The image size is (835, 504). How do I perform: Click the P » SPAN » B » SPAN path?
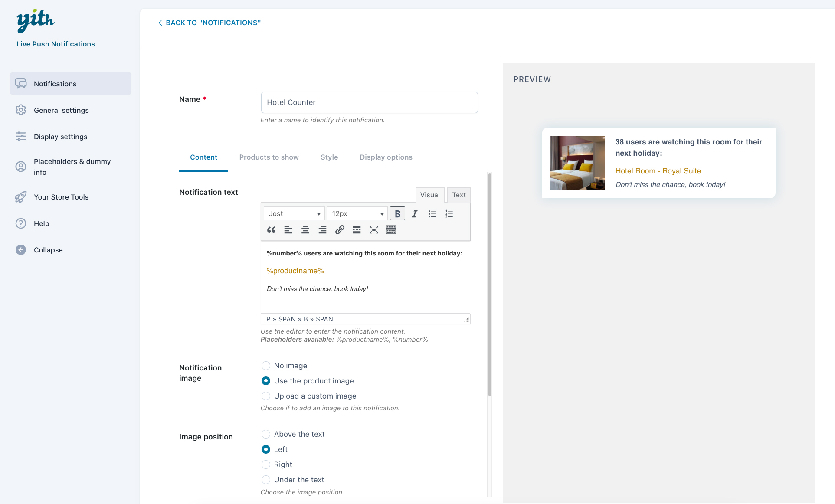300,319
